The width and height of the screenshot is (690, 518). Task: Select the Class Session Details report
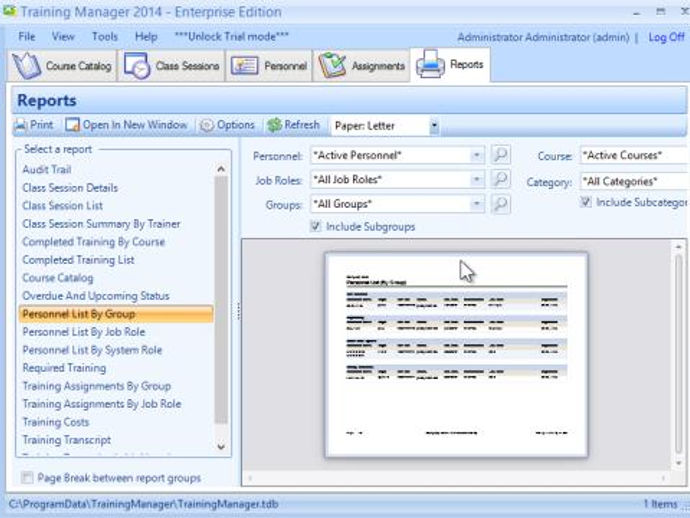70,187
